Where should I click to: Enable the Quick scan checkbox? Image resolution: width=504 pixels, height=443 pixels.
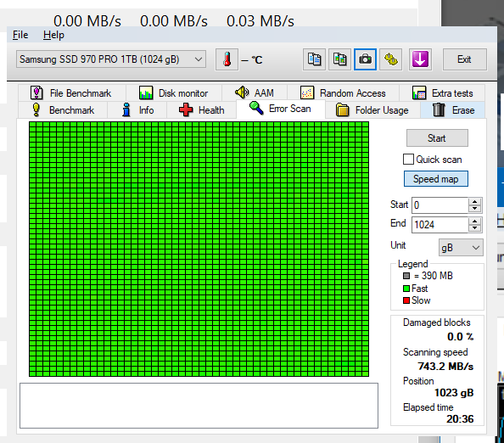click(408, 160)
